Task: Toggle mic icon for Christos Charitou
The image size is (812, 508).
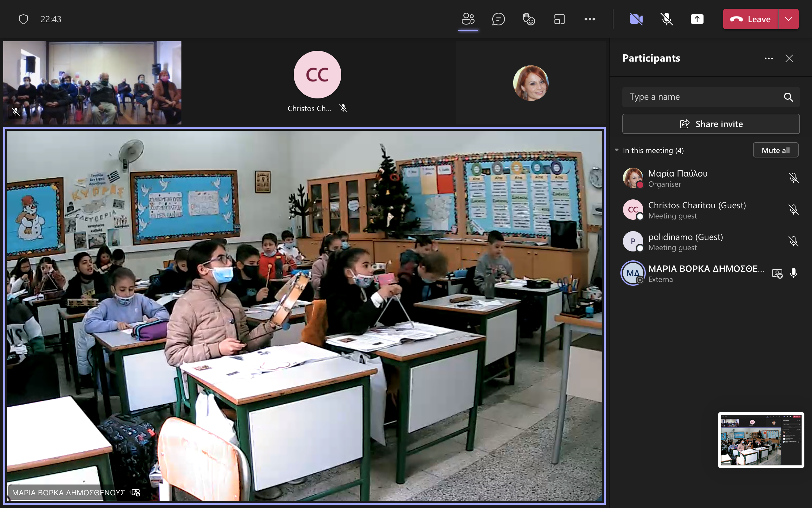Action: [x=793, y=210]
